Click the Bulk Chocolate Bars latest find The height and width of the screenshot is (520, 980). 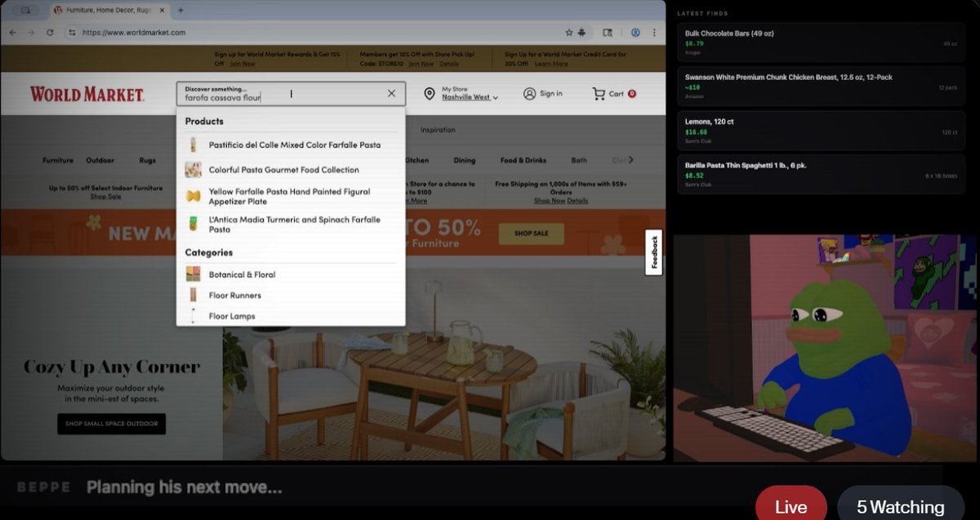pos(822,43)
